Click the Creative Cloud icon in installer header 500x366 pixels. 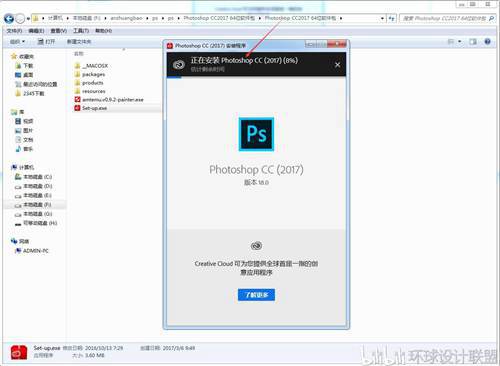[x=179, y=64]
